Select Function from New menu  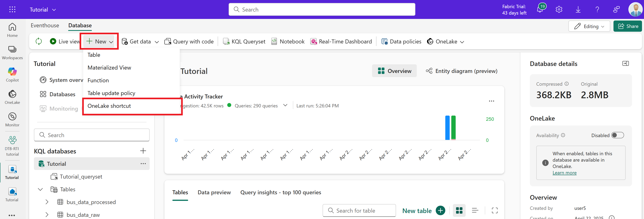coord(131,81)
